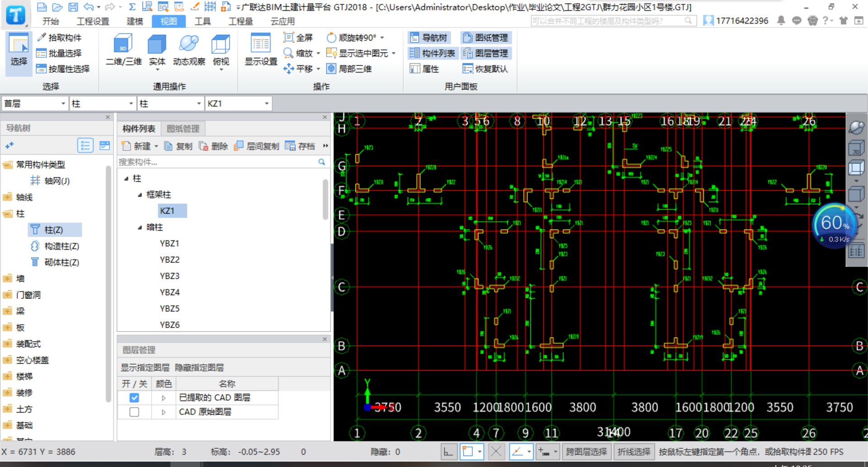The height and width of the screenshot is (467, 868).
Task: Toggle 二维/三维 2D/3D view
Action: click(x=123, y=50)
